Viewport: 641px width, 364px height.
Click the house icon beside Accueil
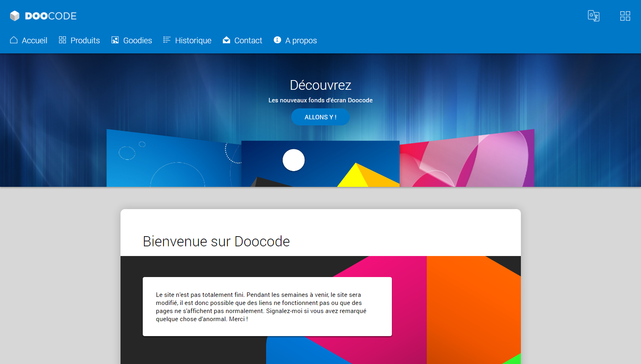click(x=14, y=40)
